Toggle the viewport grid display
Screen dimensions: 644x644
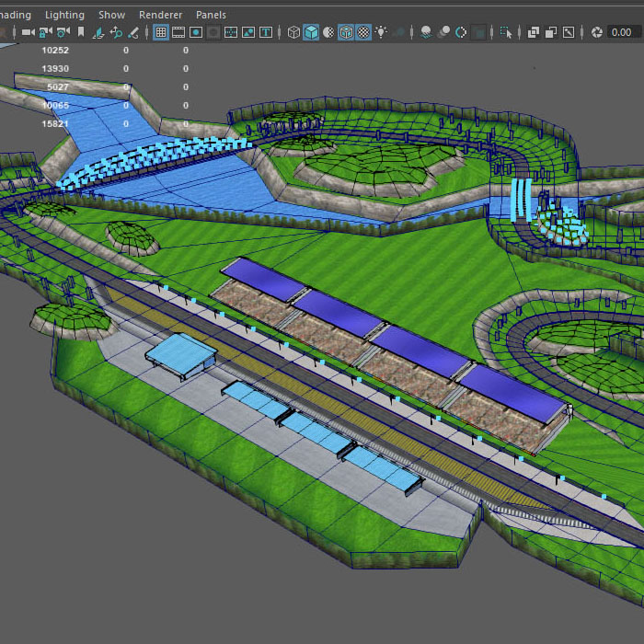coord(160,32)
